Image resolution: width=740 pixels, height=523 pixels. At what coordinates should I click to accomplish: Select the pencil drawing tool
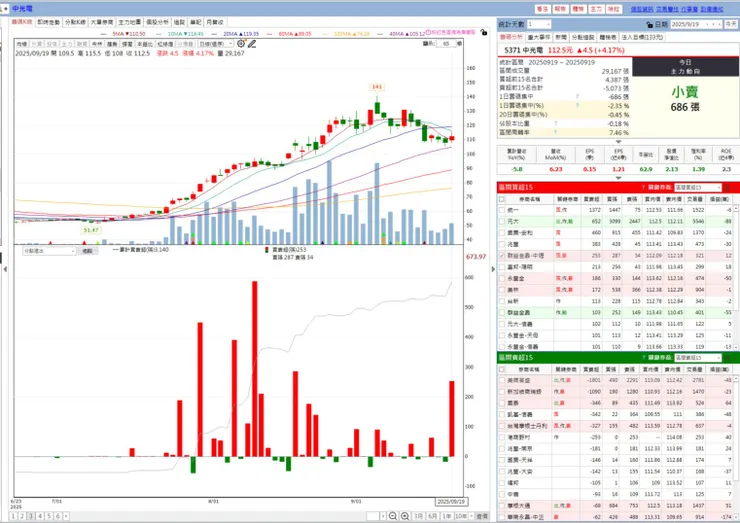(x=252, y=44)
